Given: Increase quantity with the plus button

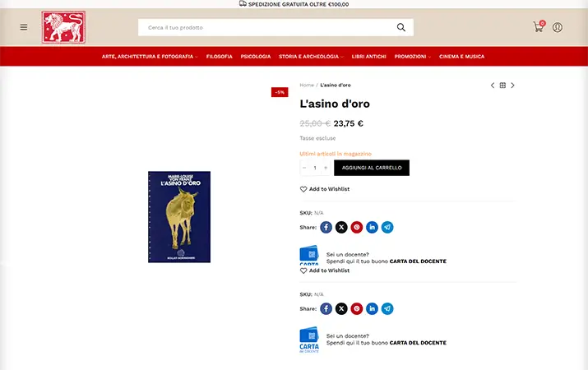Looking at the screenshot, I should (x=326, y=168).
